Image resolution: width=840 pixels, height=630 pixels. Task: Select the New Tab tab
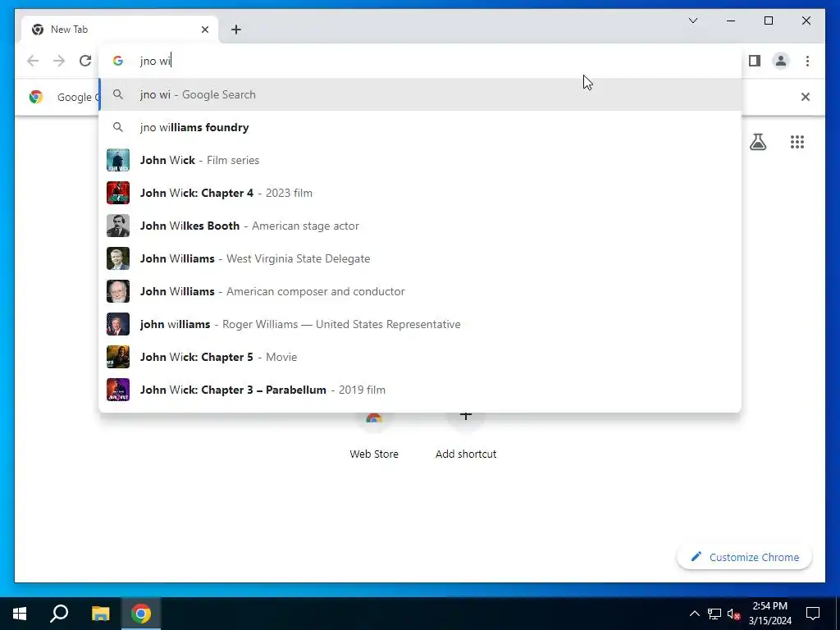(x=120, y=30)
